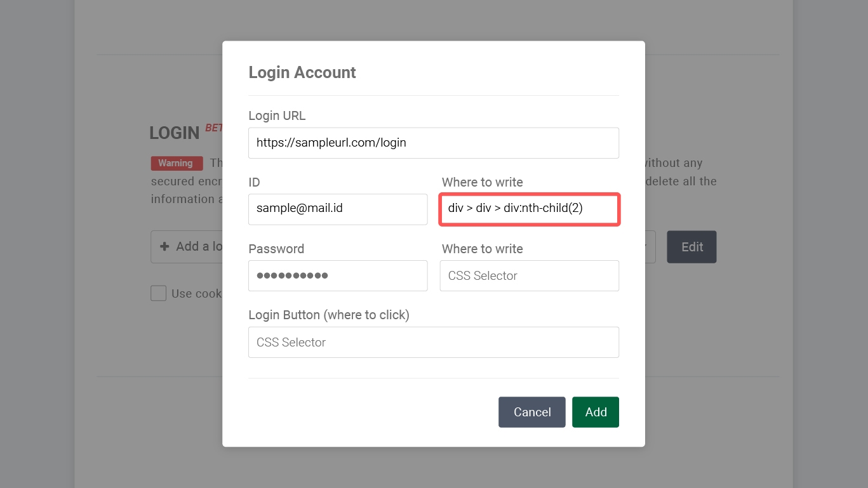This screenshot has width=868, height=488.
Task: Click the Login Button (where to click) label
Action: point(329,315)
